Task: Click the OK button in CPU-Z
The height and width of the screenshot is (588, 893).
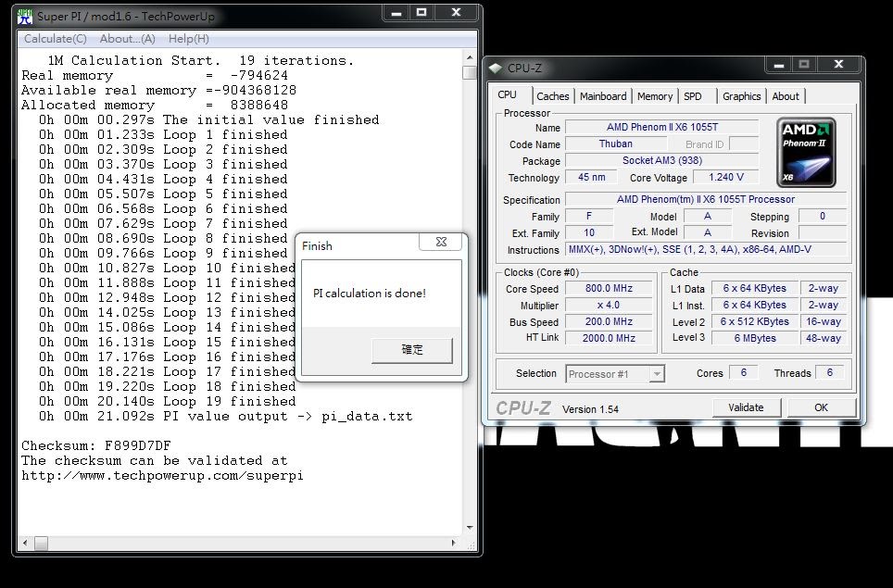Action: click(x=821, y=407)
